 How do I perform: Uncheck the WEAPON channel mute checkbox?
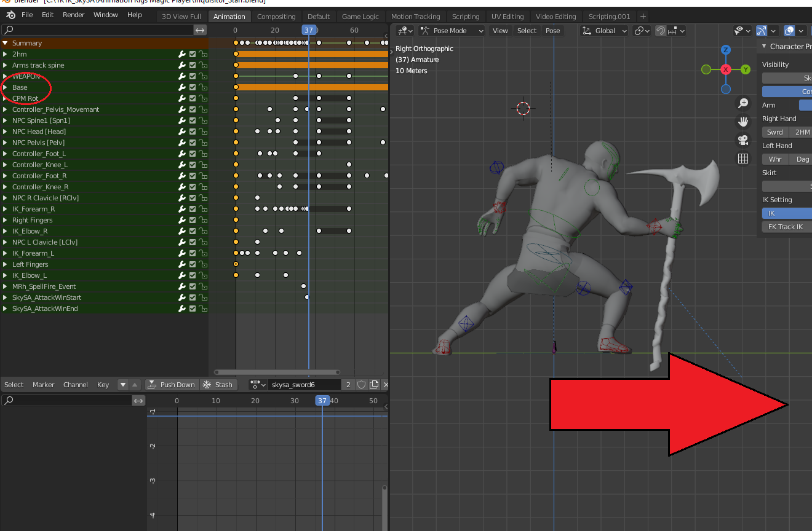coord(193,76)
